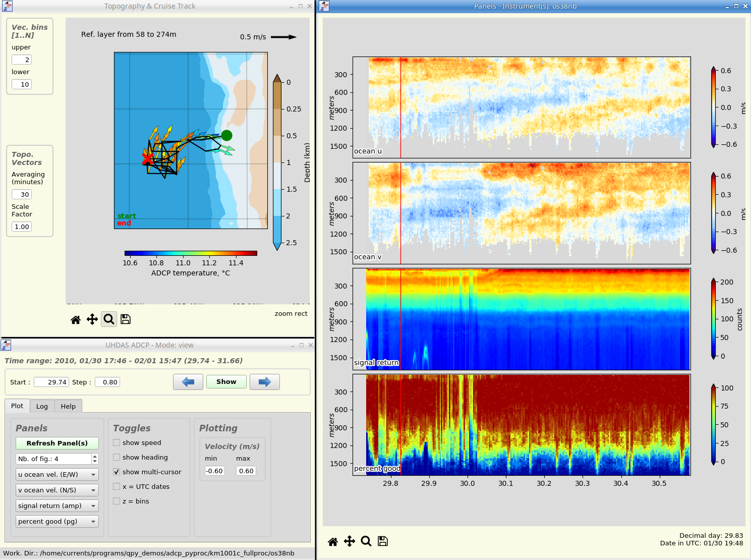Screen dimensions: 751x560
Task: Click Save icon in Topography window toolbar
Action: [x=126, y=319]
